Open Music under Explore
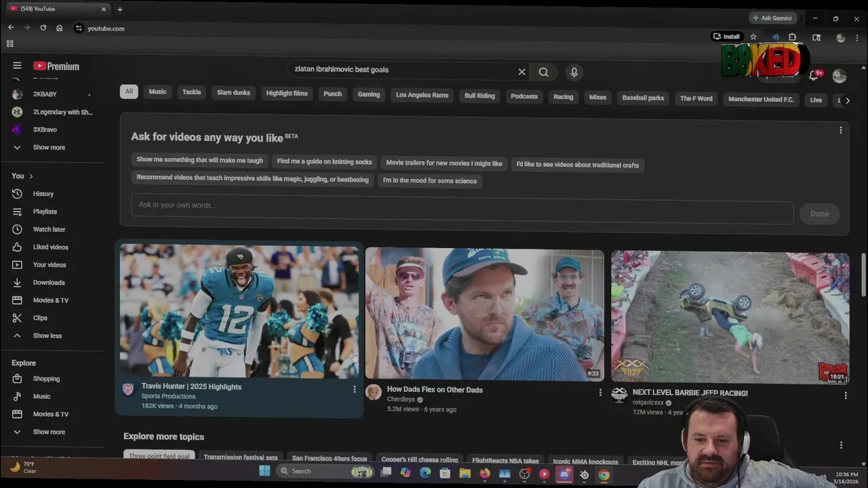 coord(42,396)
